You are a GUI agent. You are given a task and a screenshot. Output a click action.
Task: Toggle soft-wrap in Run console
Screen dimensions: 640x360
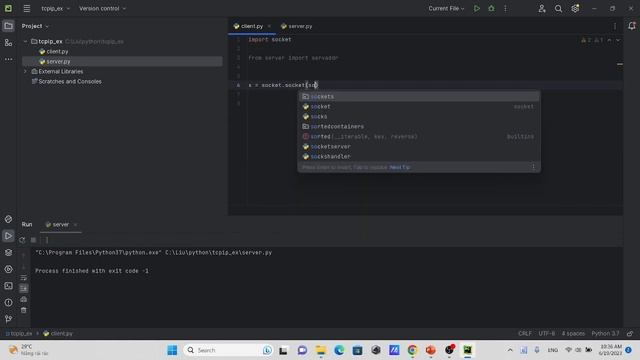(24, 278)
